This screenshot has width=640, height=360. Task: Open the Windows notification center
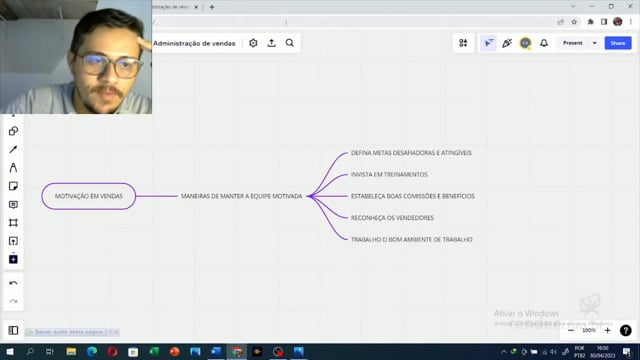627,351
